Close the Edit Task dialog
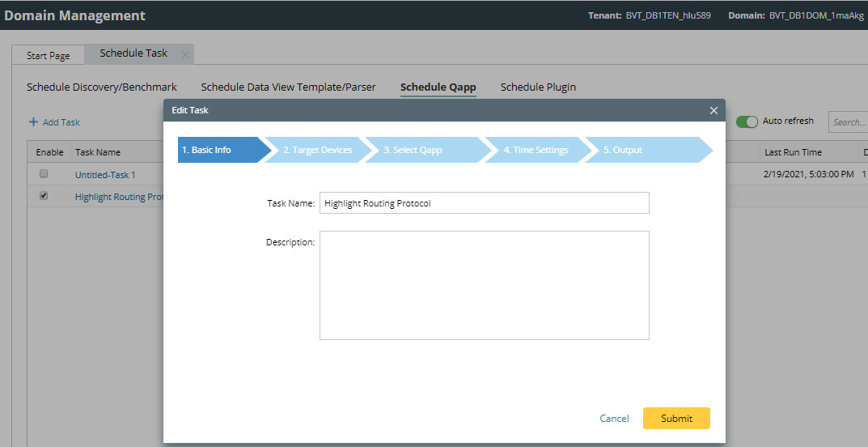Image resolution: width=868 pixels, height=447 pixels. point(713,110)
